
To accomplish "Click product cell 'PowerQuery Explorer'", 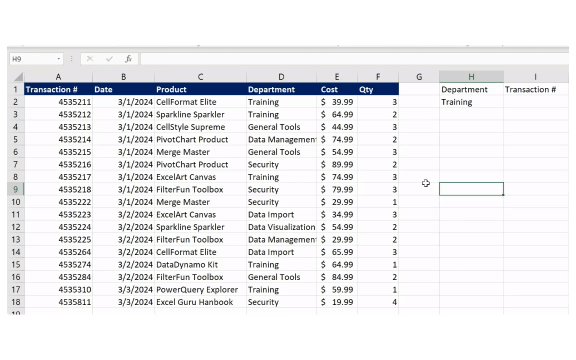I will (x=200, y=289).
